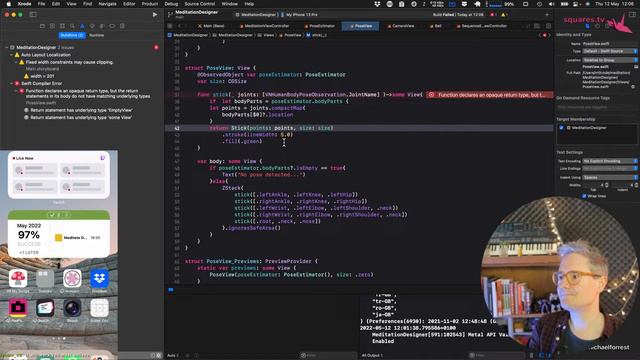Open the Debug menu
Image resolution: width=640 pixels, height=360 pixels.
click(x=171, y=4)
